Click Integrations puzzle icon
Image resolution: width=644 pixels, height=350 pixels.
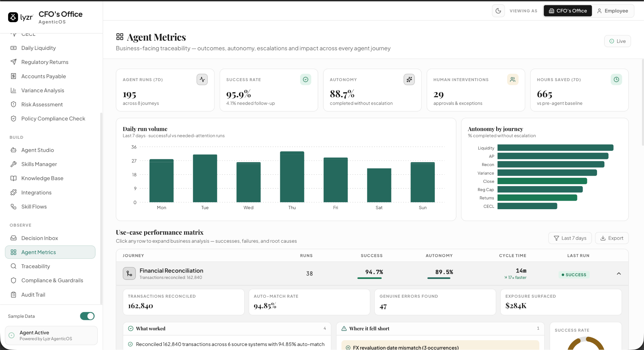tap(13, 192)
